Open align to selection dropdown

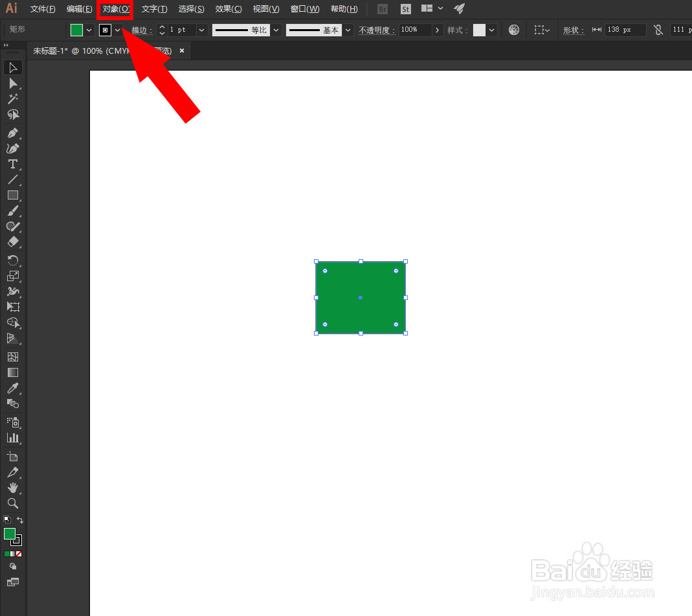tap(542, 30)
